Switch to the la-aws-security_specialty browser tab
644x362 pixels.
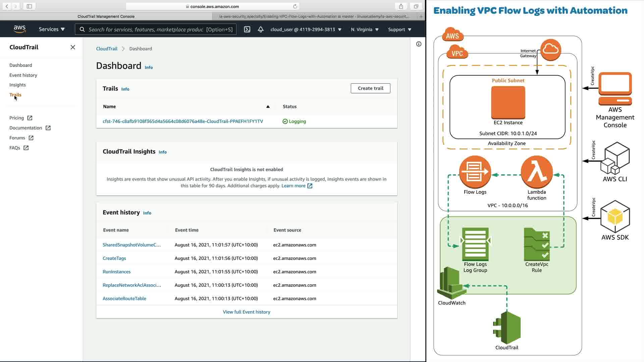314,16
